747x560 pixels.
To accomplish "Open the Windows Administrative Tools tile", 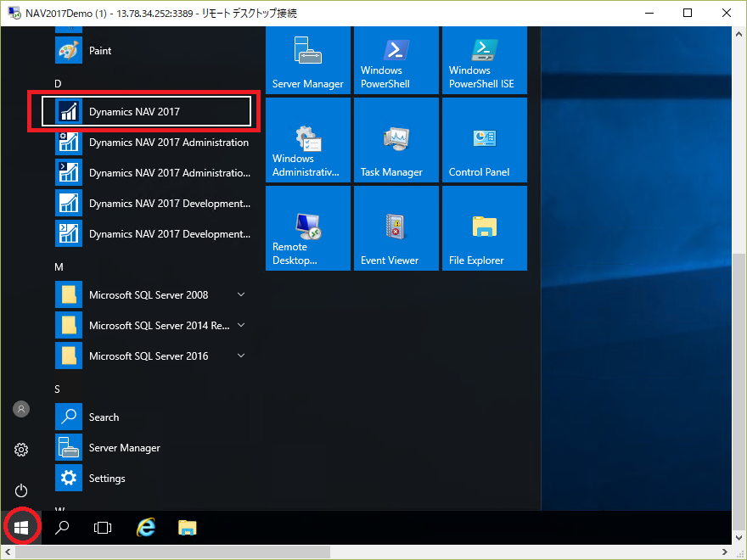I will tap(308, 140).
